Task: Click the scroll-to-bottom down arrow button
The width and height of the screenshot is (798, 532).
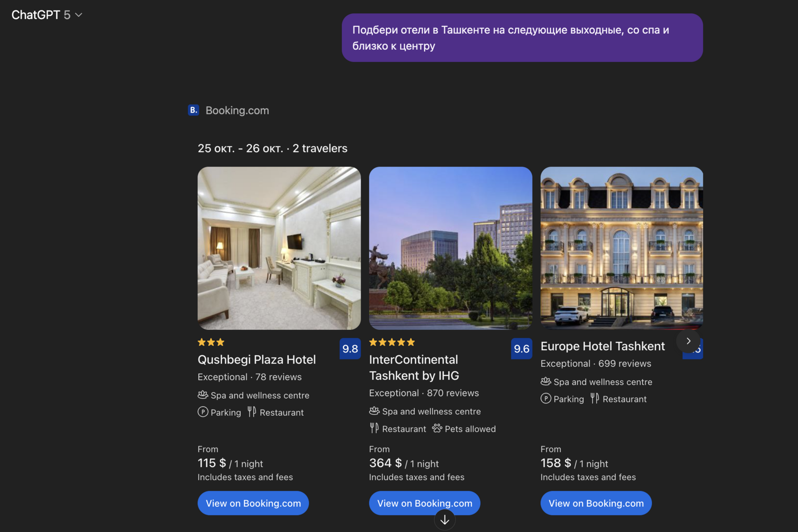Action: pos(445,520)
